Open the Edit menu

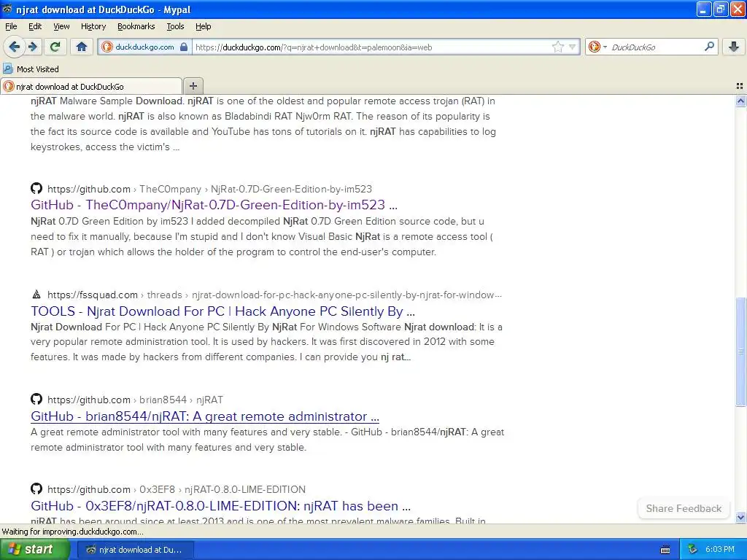click(35, 26)
